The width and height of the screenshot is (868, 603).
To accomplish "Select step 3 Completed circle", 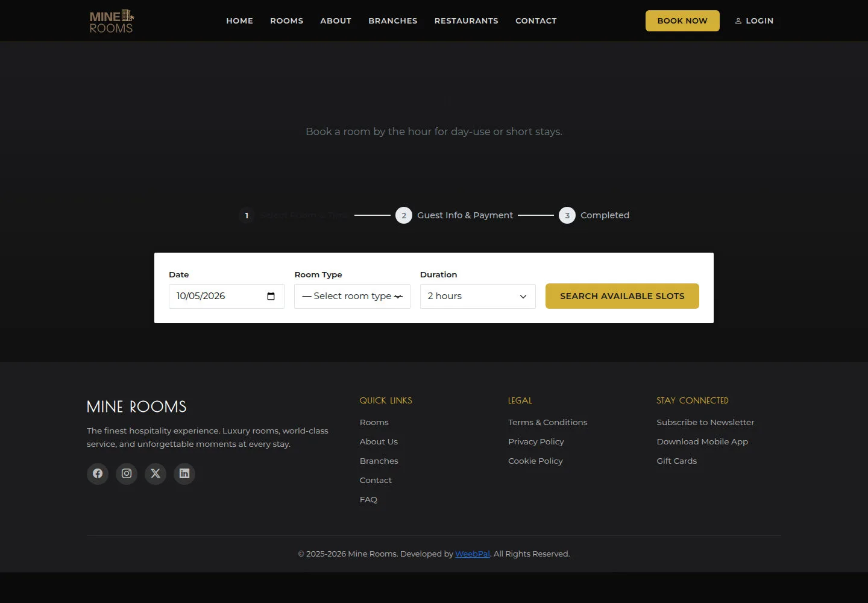I will point(567,215).
